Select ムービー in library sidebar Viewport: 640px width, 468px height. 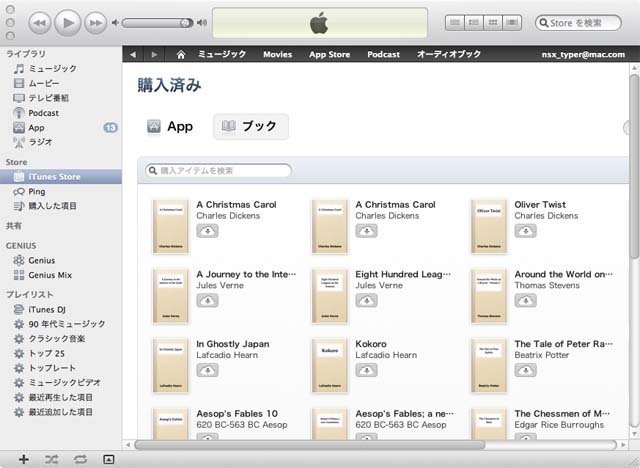pos(61,83)
